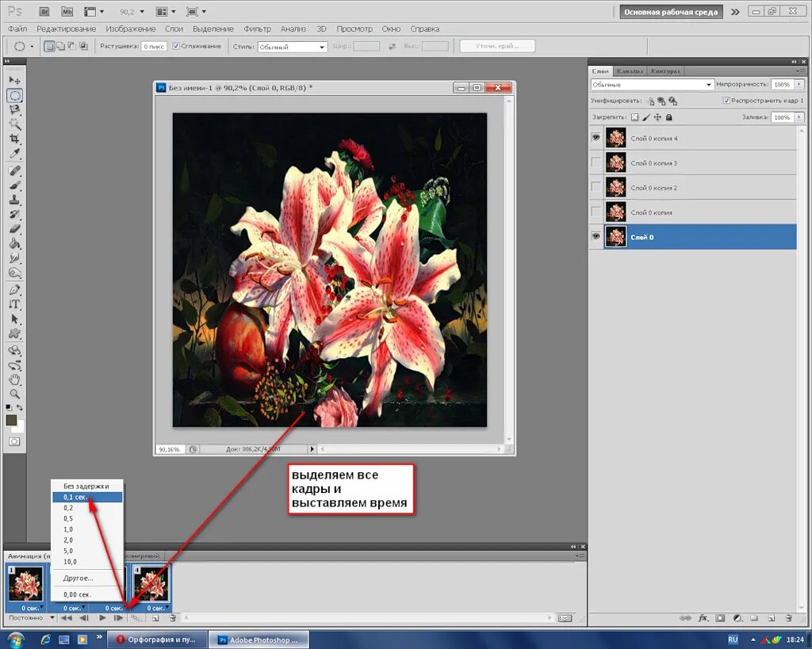
Task: Toggle the Сглаживание checkbox
Action: coord(175,46)
